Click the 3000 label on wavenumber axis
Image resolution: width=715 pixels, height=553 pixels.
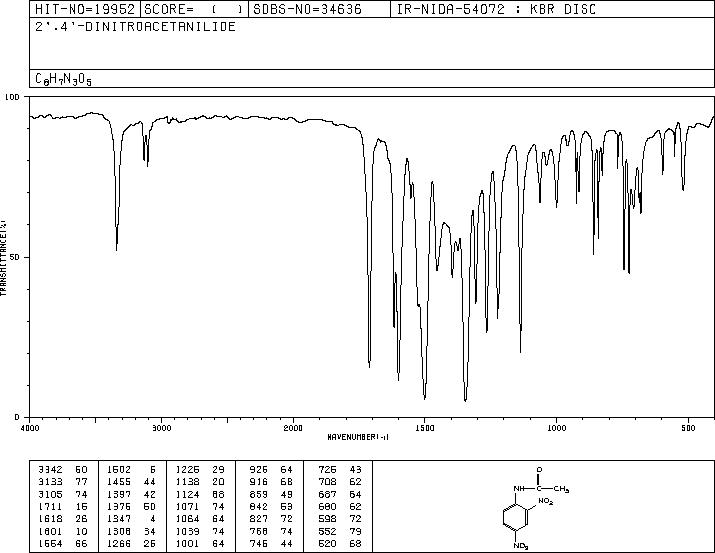click(x=161, y=428)
